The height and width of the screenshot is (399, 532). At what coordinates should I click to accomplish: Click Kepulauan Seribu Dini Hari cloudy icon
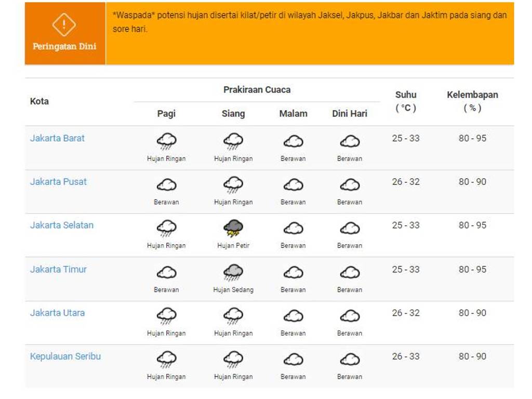pyautogui.click(x=350, y=360)
